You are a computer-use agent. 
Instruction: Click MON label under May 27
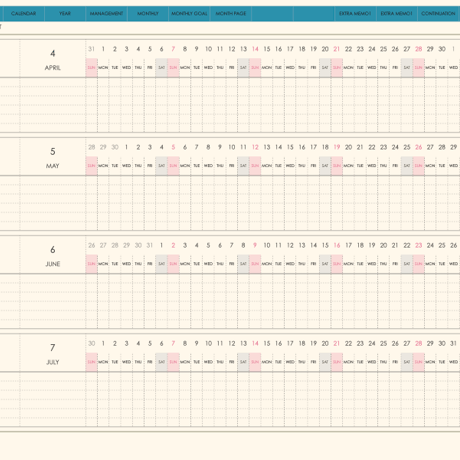(x=430, y=166)
